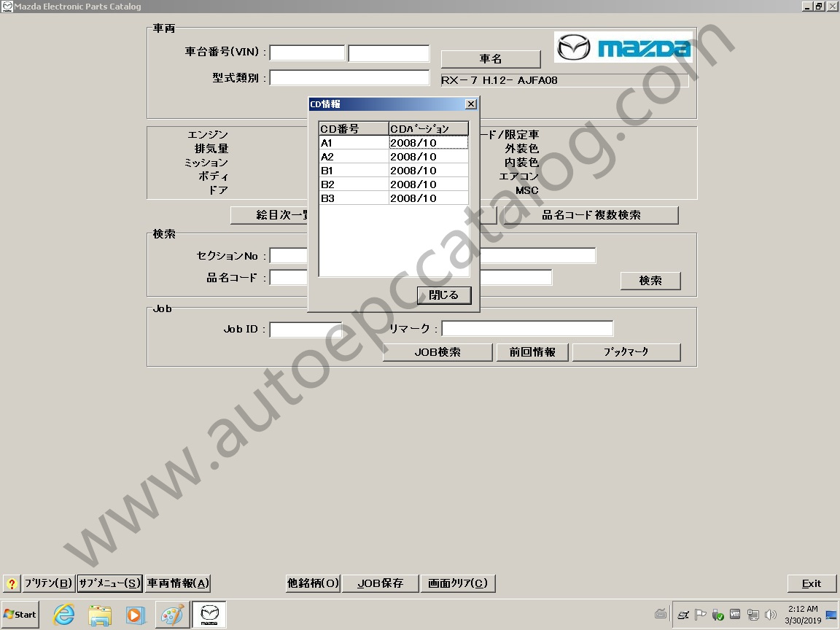
Task: Open the Paint palette icon in taskbar
Action: [172, 615]
